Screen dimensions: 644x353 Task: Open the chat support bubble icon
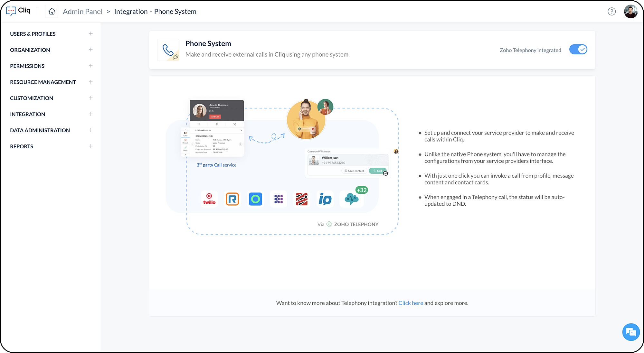(631, 332)
